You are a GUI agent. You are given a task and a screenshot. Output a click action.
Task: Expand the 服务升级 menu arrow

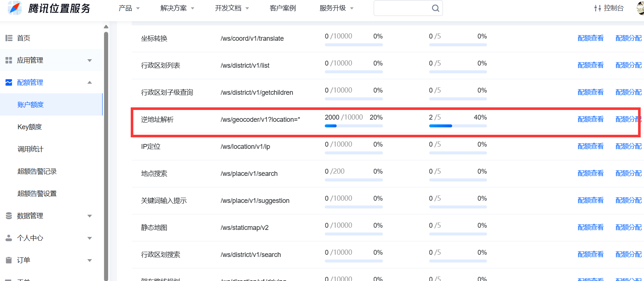352,9
